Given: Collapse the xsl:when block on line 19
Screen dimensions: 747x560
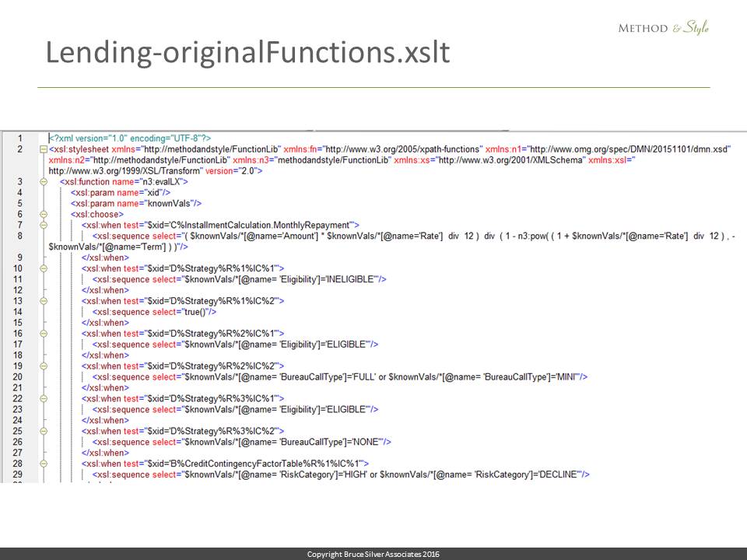Looking at the screenshot, I should coord(43,366).
